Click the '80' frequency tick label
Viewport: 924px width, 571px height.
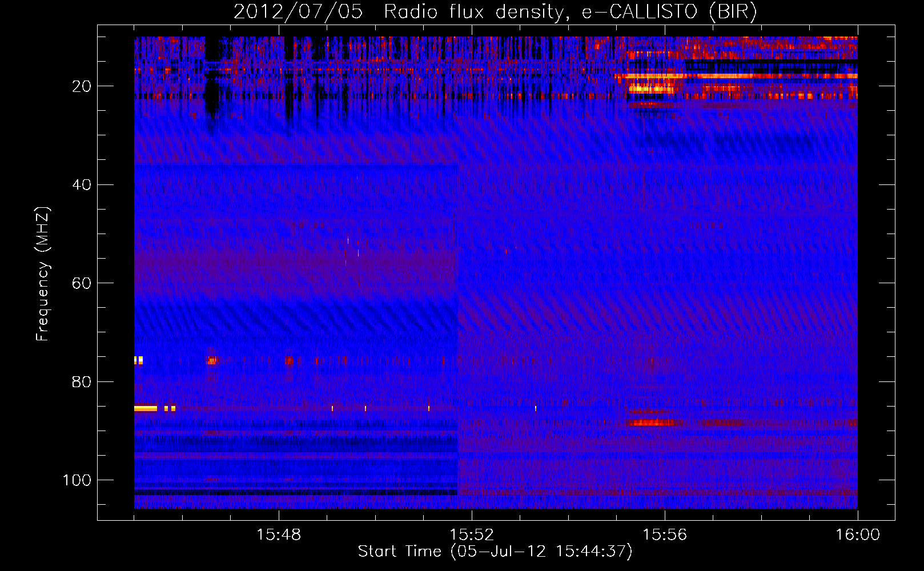(x=82, y=381)
